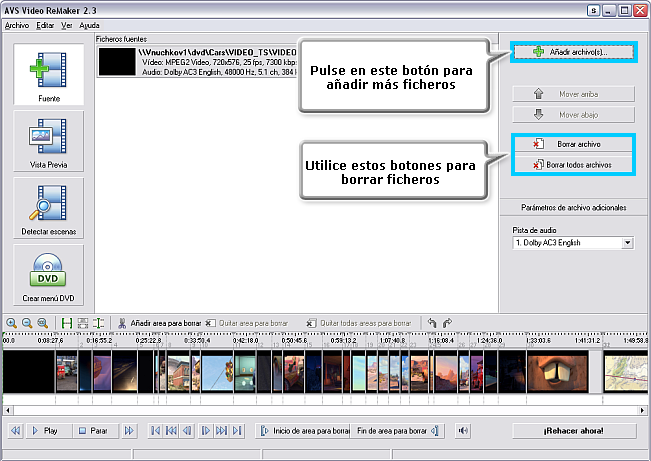Click the I-beam marker icon in toolbar
Image resolution: width=651 pixels, height=461 pixels.
tap(98, 323)
